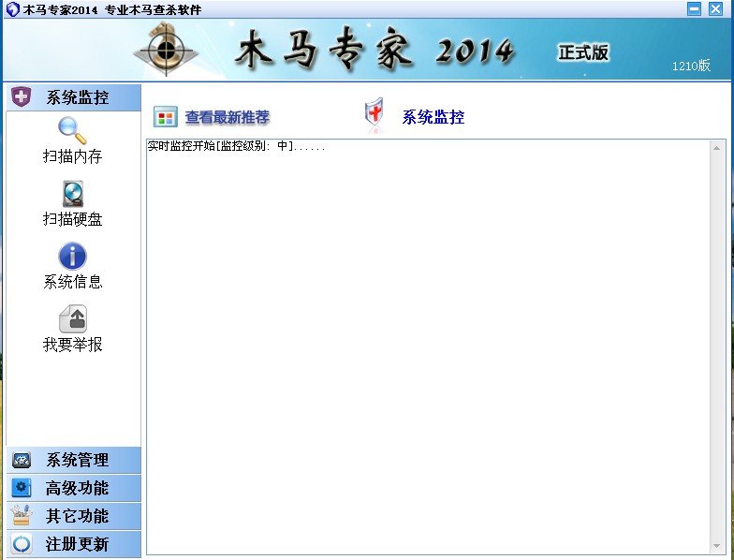Image resolution: width=734 pixels, height=560 pixels.
Task: Click the shield icon on the 系统监控 sidebar header
Action: (21, 97)
